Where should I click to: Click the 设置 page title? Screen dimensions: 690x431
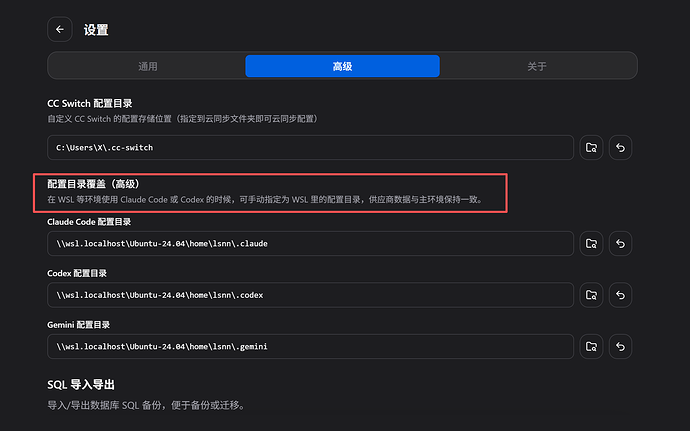[96, 30]
